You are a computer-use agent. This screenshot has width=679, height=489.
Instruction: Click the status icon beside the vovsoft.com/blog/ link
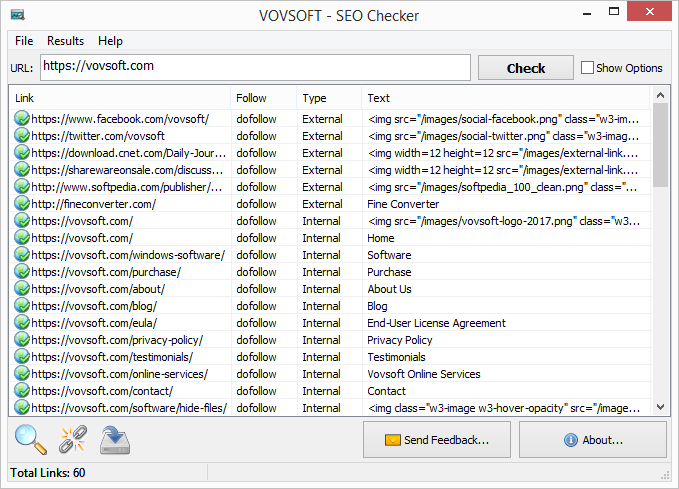click(x=22, y=305)
